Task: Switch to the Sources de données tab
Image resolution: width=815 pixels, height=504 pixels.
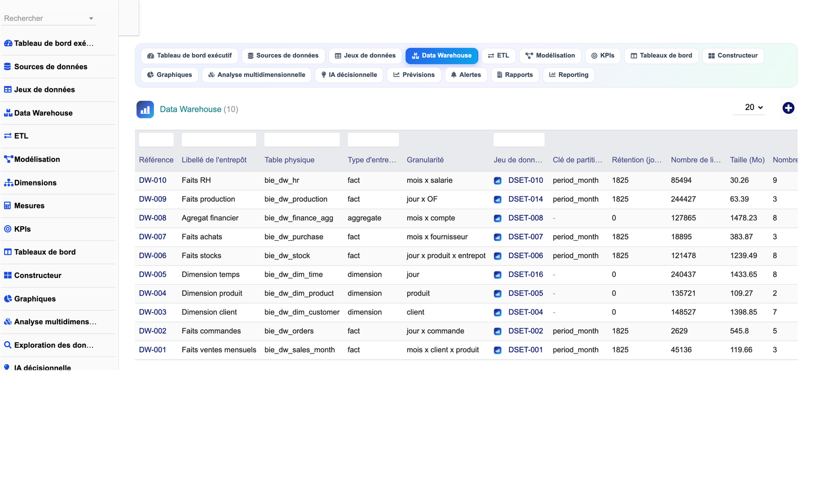Action: pyautogui.click(x=283, y=56)
